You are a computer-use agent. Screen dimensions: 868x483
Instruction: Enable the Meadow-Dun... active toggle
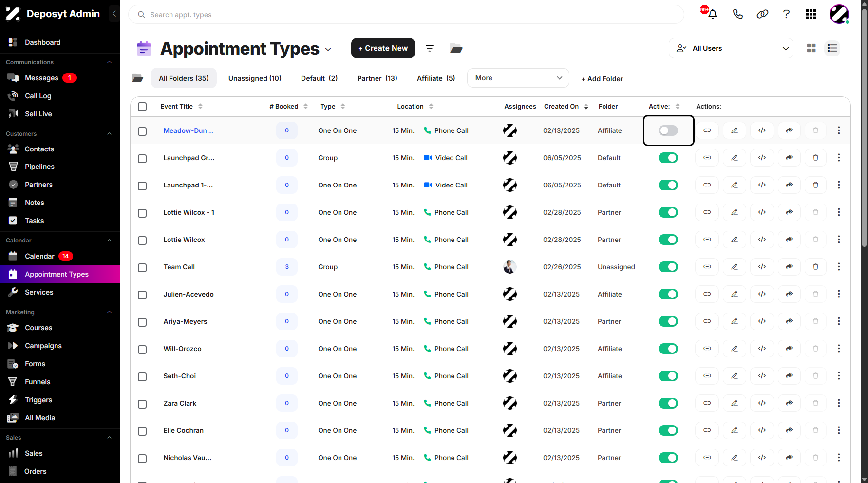(x=668, y=130)
